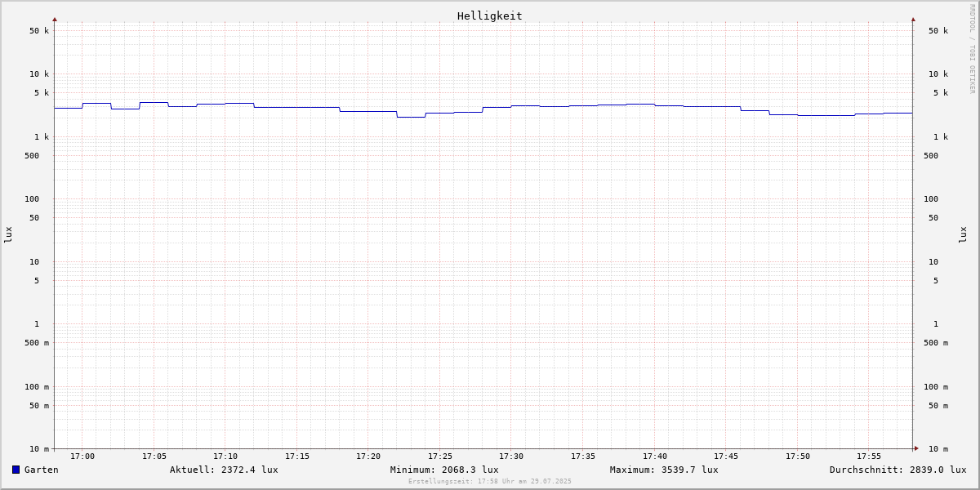Click the "50 k" label on left axis
The width and height of the screenshot is (980, 490).
[39, 31]
